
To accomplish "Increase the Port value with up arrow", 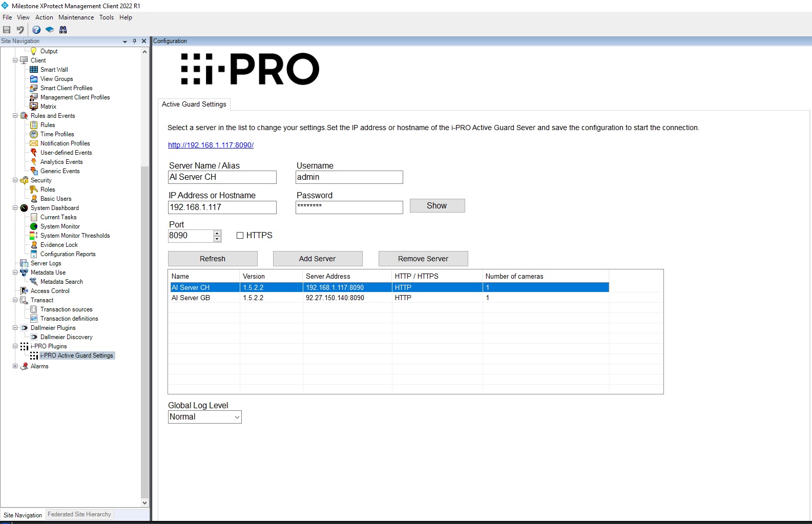I will pos(217,233).
